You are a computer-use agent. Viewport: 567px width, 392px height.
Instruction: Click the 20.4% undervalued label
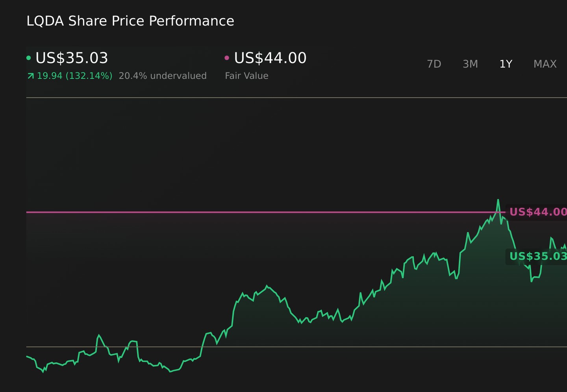coord(163,76)
